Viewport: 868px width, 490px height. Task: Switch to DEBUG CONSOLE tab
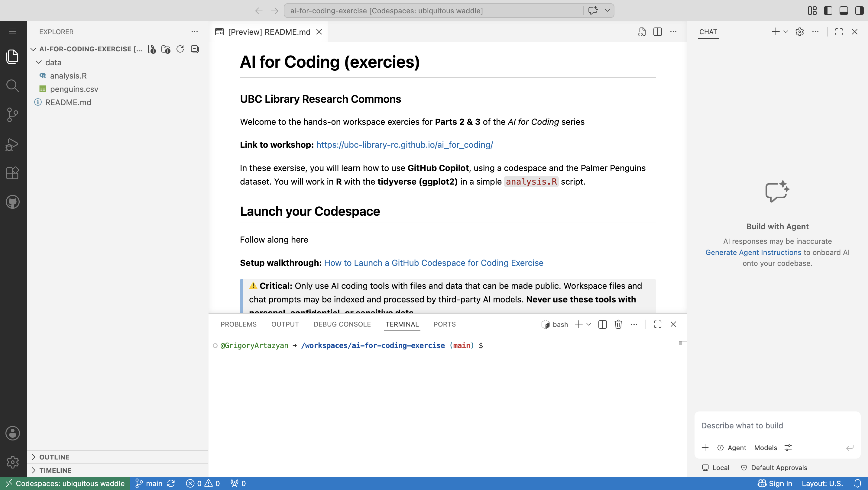point(342,324)
